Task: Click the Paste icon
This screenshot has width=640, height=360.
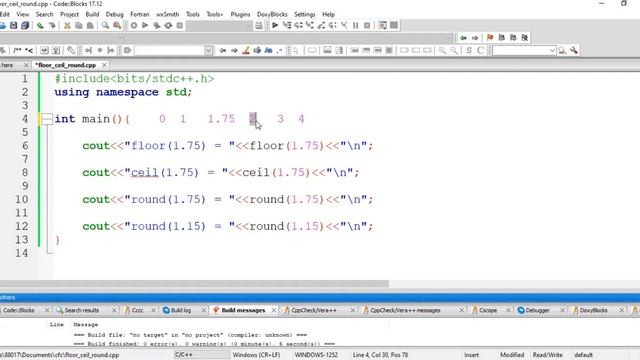Action: click(x=90, y=25)
